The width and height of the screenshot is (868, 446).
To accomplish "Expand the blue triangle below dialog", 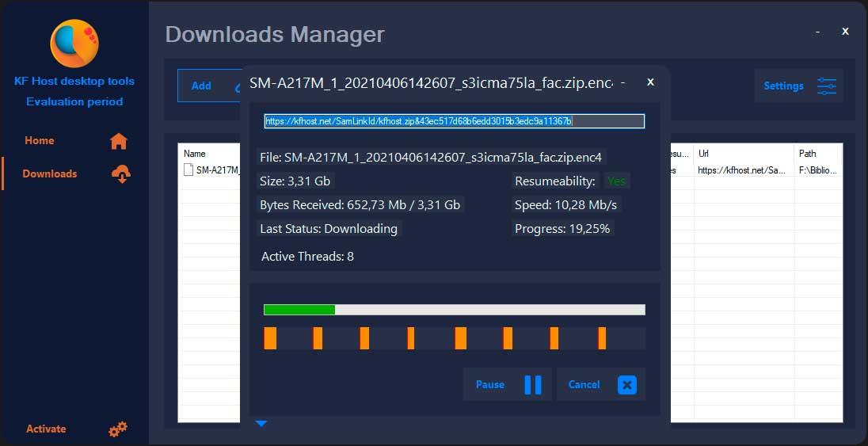I will click(x=261, y=424).
